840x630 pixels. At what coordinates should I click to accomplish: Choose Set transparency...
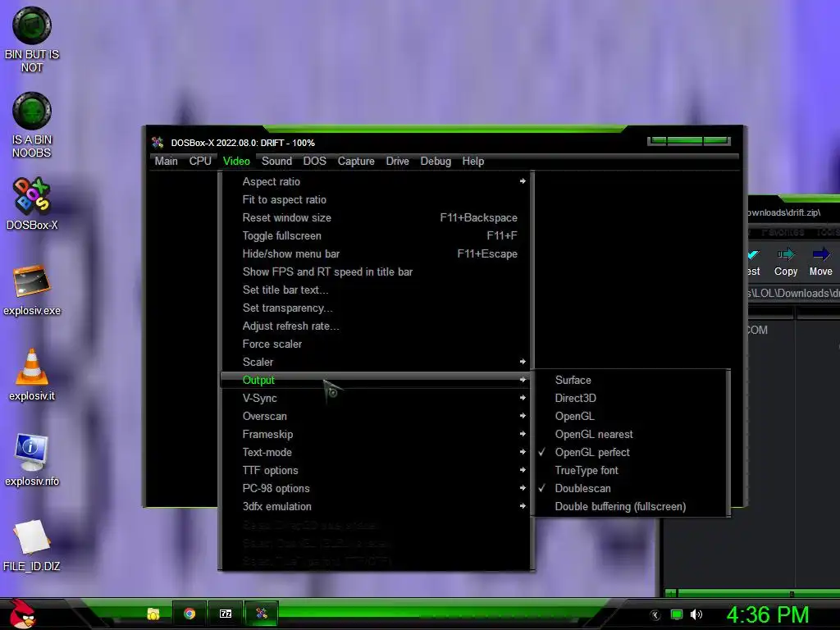pos(376,308)
